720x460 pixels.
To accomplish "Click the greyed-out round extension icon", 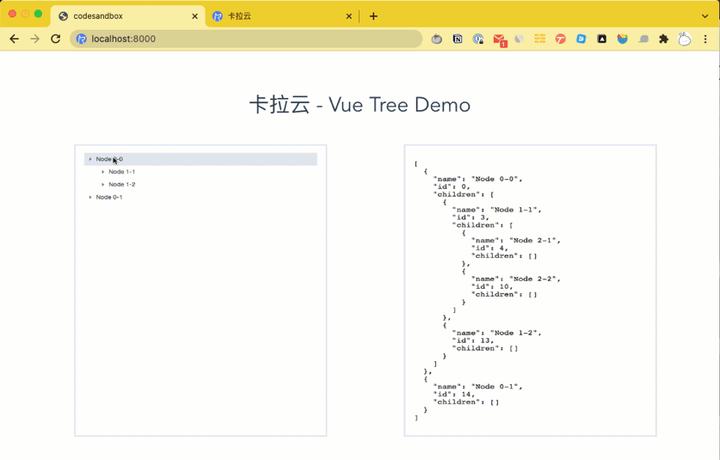I will click(x=519, y=39).
